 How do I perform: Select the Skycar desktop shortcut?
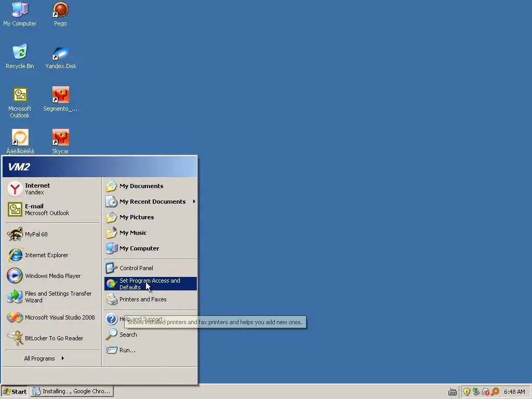[x=60, y=141]
